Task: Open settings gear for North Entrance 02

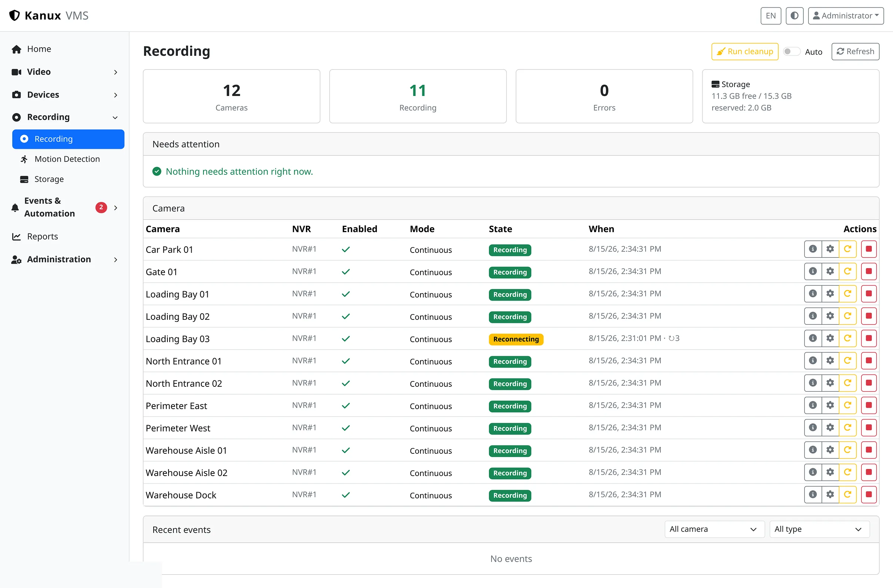Action: pos(830,383)
